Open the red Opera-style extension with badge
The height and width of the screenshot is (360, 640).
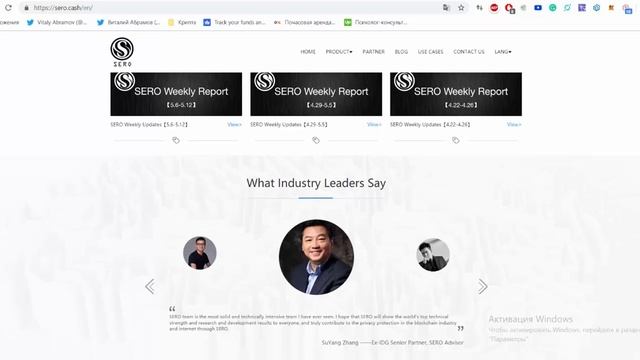[509, 8]
